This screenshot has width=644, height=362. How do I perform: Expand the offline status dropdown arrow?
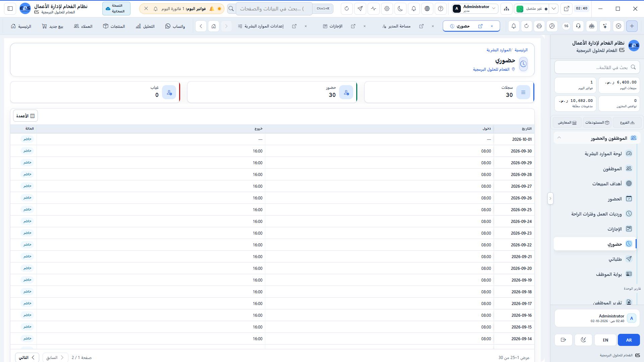554,9
